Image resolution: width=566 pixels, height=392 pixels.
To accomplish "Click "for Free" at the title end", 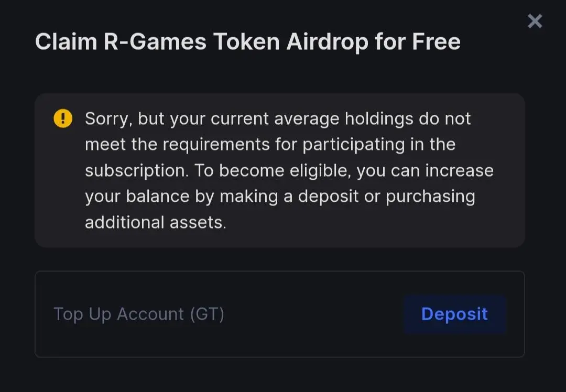I will coord(417,42).
